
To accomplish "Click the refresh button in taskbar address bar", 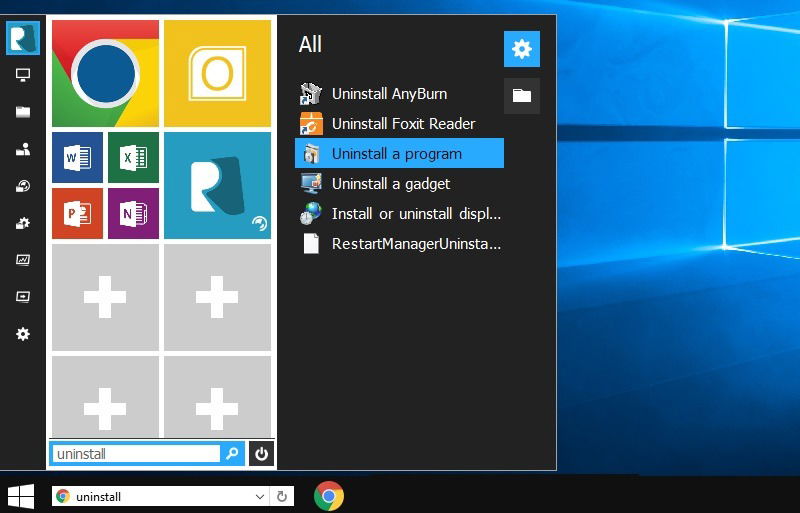I will click(x=282, y=496).
